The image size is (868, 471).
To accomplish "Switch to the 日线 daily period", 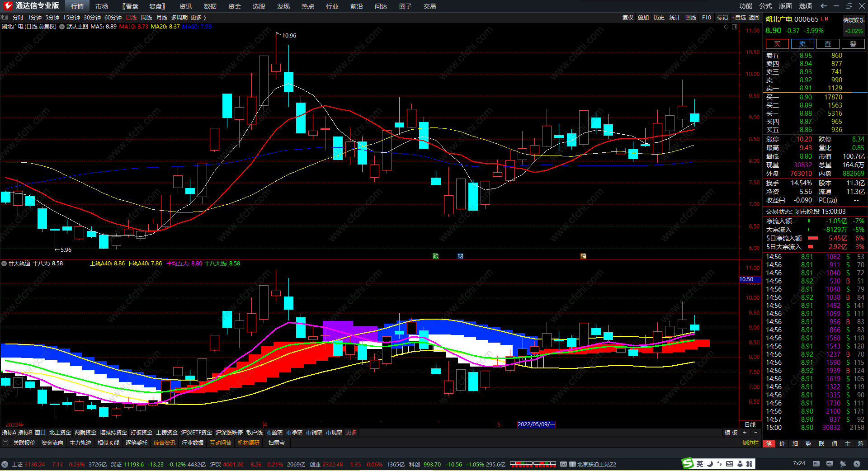I will (131, 17).
